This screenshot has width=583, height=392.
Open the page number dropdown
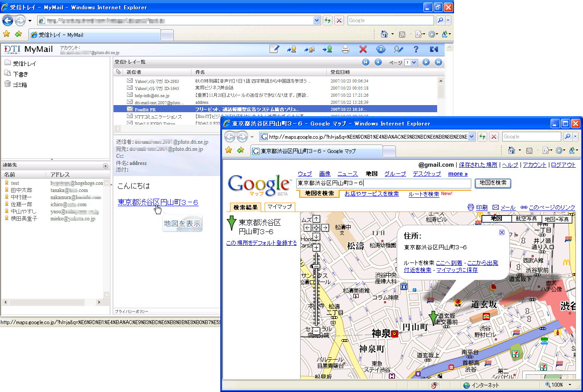point(411,63)
